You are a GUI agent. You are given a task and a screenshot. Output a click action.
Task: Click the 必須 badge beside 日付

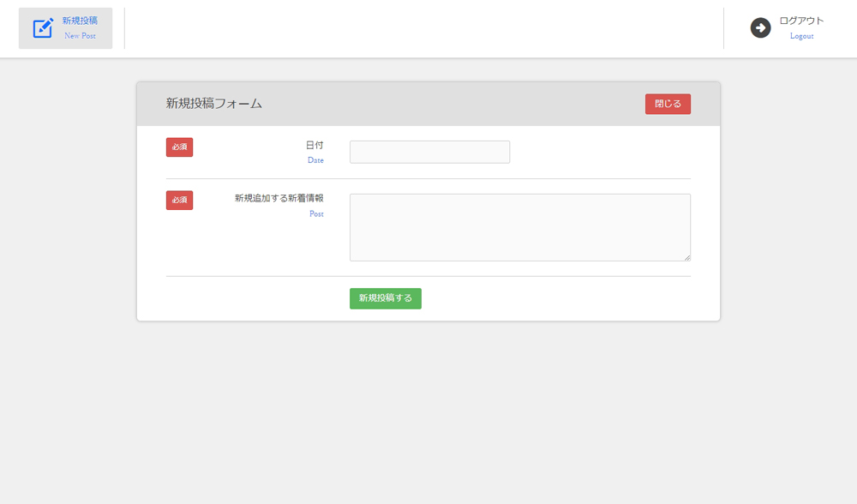coord(179,147)
